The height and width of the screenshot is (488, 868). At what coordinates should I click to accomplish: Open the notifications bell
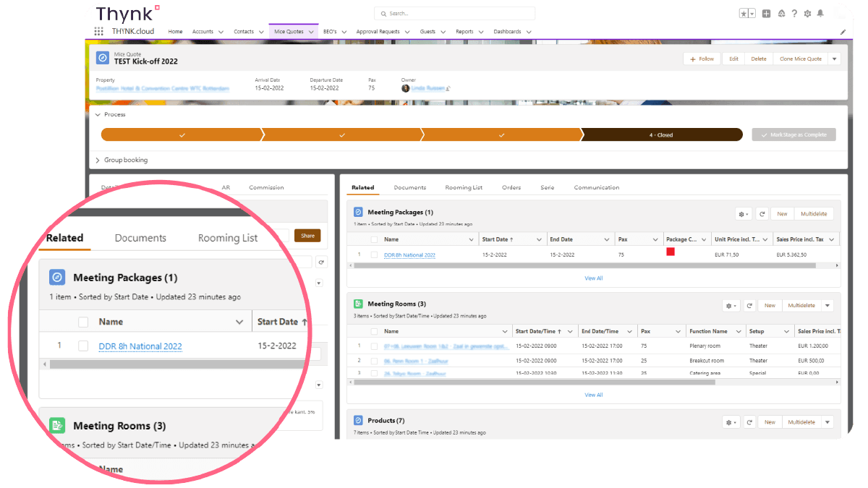(x=820, y=14)
